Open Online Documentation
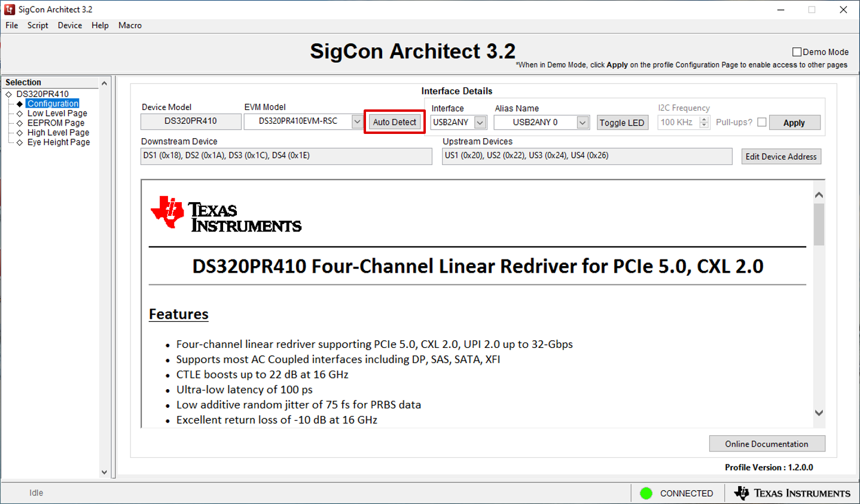Viewport: 860px width, 504px height. tap(766, 444)
